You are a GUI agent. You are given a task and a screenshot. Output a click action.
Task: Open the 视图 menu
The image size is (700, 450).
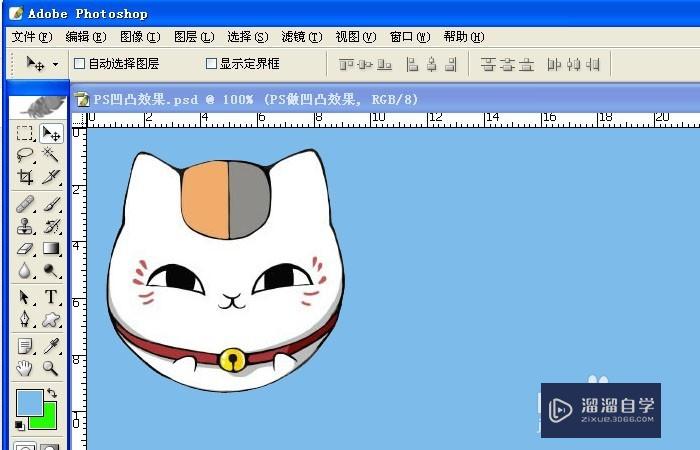point(356,37)
